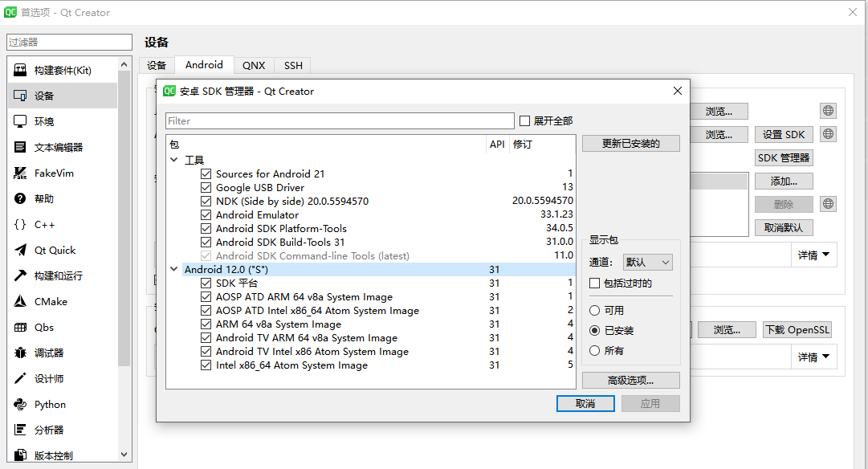
Task: Select the 所有 radio button
Action: click(594, 350)
